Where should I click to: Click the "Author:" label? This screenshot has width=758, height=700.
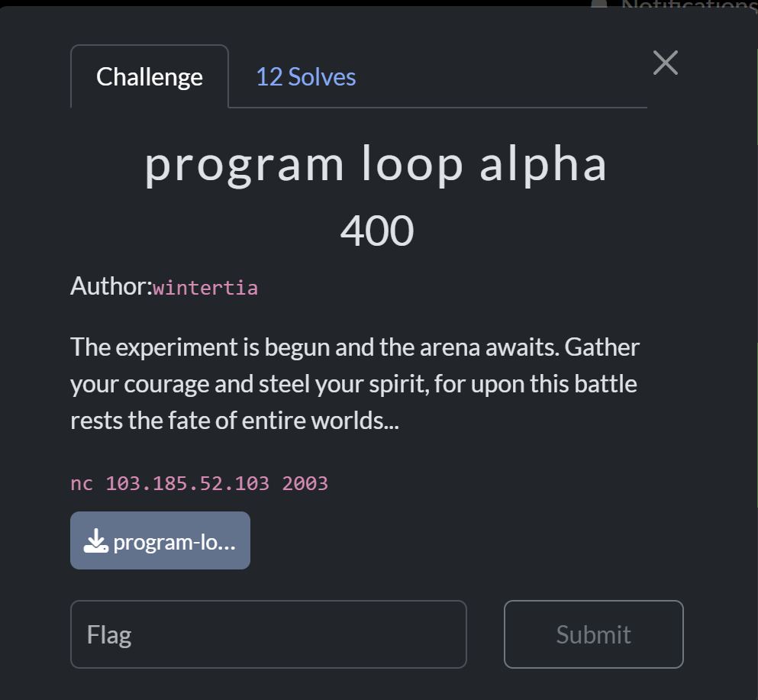111,287
